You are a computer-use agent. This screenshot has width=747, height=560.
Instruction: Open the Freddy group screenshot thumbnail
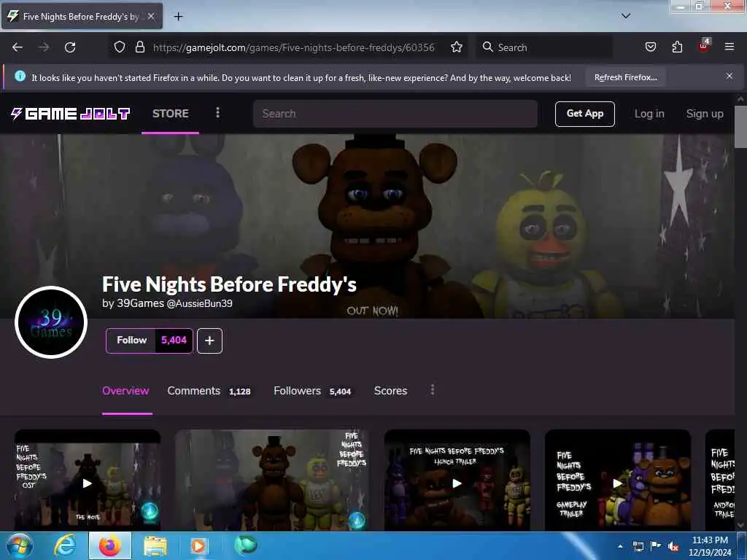(x=271, y=481)
